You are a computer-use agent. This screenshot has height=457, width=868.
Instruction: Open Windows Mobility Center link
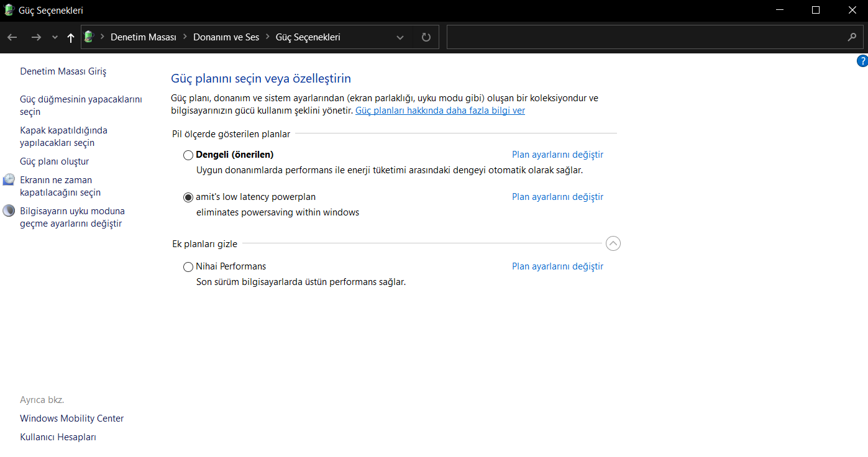point(71,419)
